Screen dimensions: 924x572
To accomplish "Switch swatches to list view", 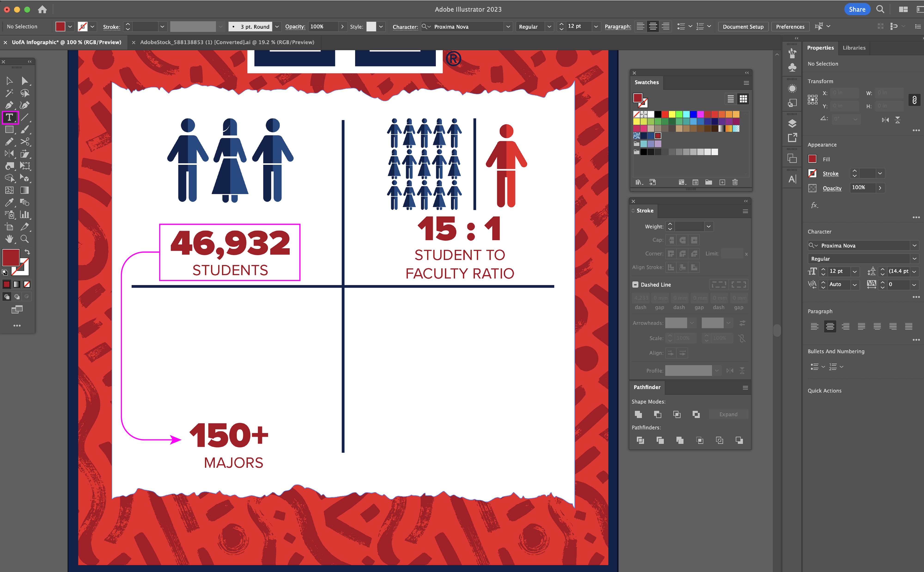I will pos(730,99).
